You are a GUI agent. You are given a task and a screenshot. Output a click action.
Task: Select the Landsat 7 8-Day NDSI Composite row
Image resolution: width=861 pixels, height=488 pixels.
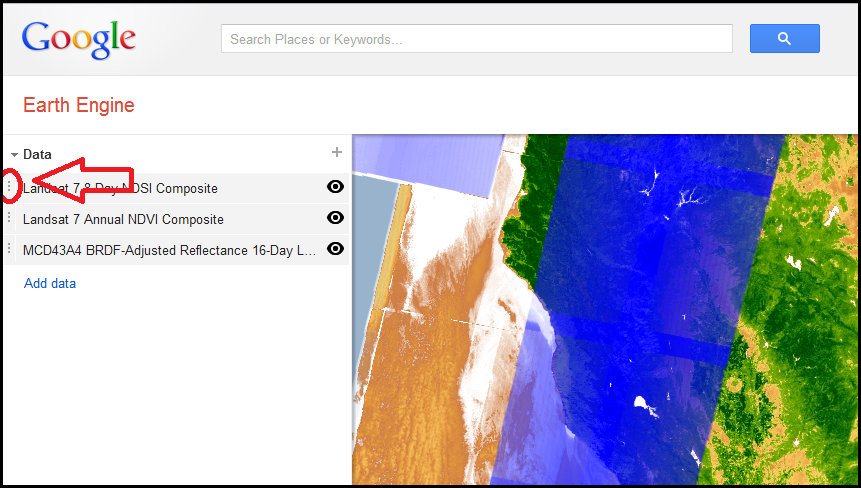(x=176, y=188)
